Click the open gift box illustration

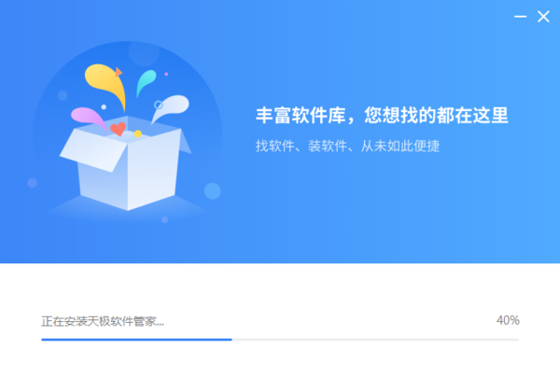click(x=126, y=162)
